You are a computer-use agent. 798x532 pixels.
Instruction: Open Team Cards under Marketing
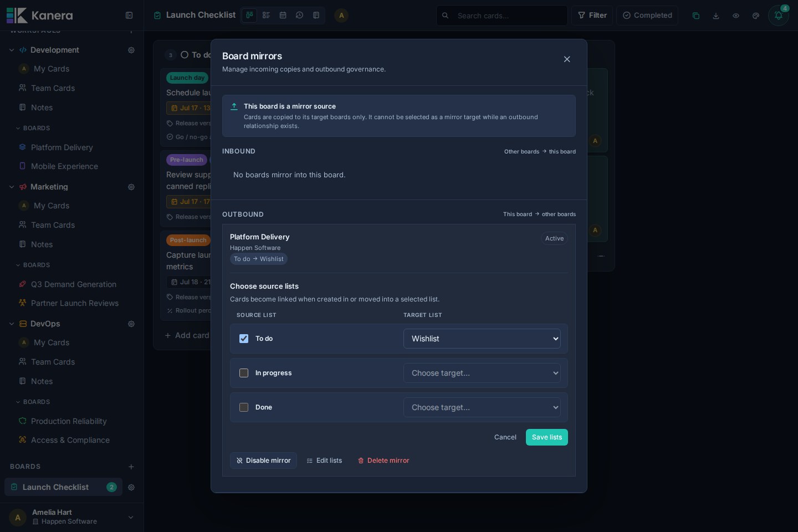coord(53,225)
